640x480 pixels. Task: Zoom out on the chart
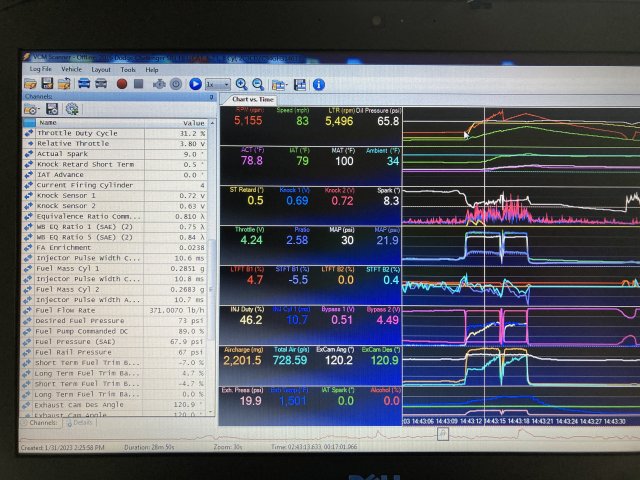click(x=258, y=84)
